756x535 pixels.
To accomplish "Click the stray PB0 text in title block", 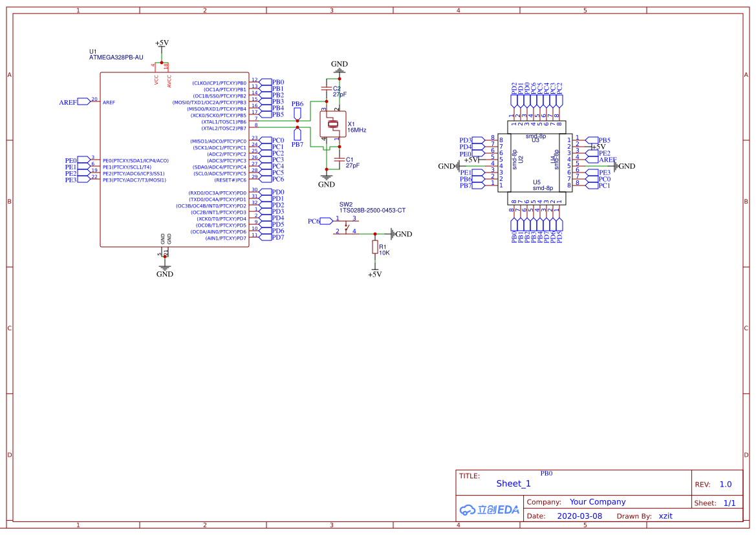I will tap(546, 474).
